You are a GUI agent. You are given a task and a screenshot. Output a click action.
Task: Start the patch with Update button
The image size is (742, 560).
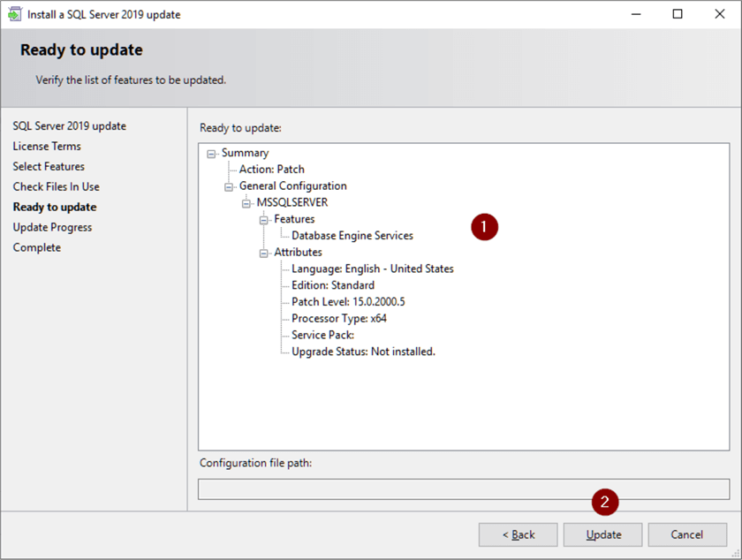[x=602, y=535]
